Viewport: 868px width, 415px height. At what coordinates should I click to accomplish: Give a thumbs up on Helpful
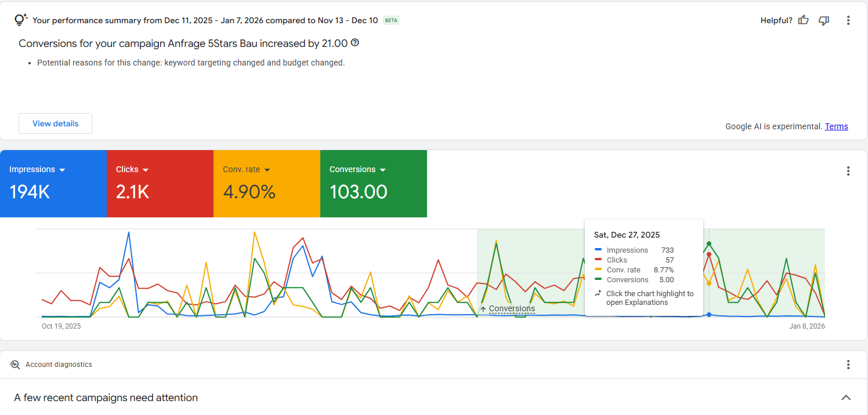(803, 20)
